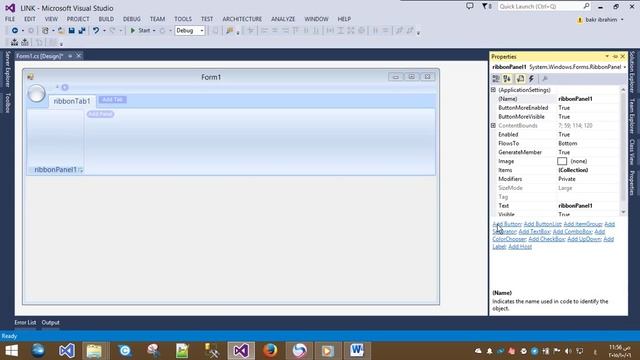Viewport: 640px width, 360px height.
Task: Click the New Project toolbar icon
Action: (45, 31)
